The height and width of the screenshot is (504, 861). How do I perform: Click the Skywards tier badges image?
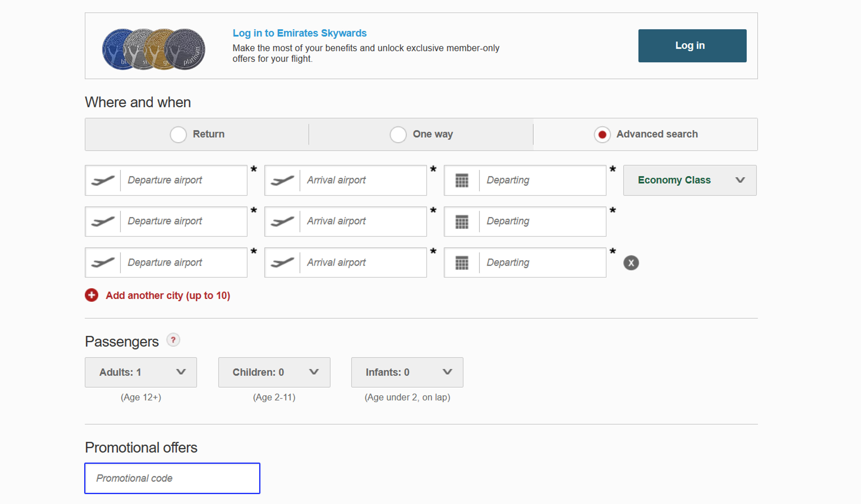click(154, 49)
